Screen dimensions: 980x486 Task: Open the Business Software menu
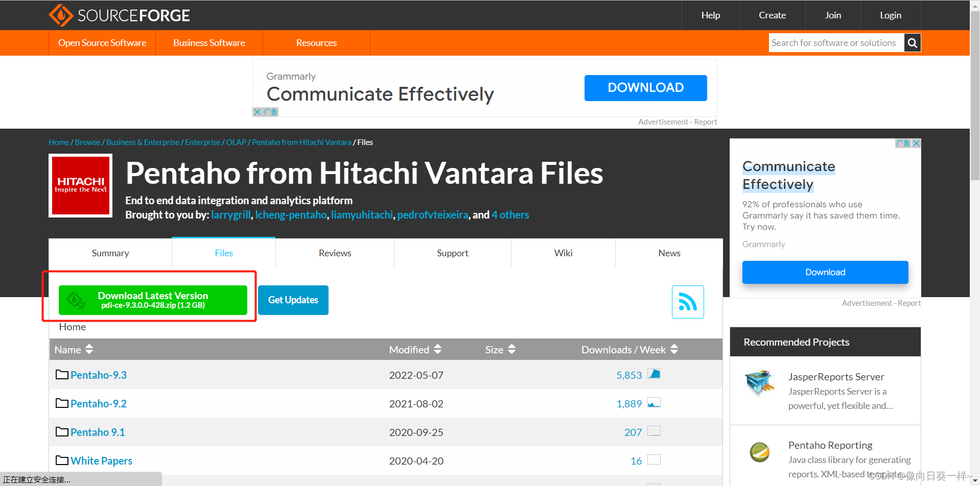pos(209,43)
